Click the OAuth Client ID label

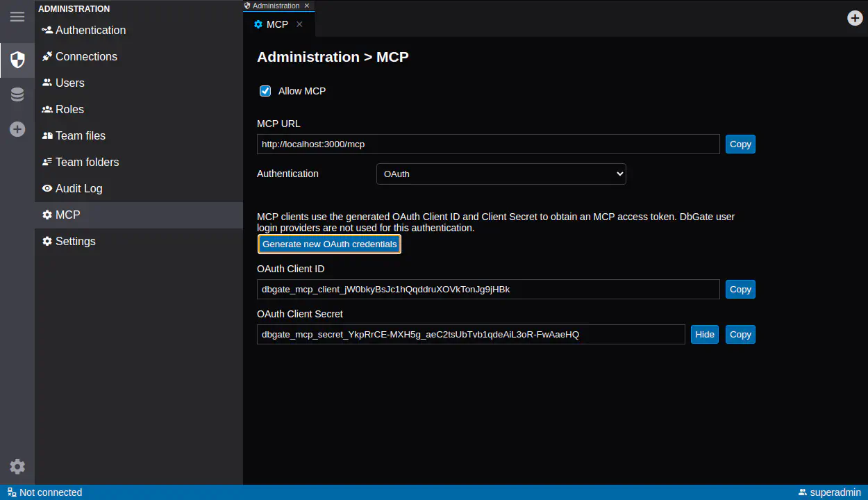click(290, 269)
